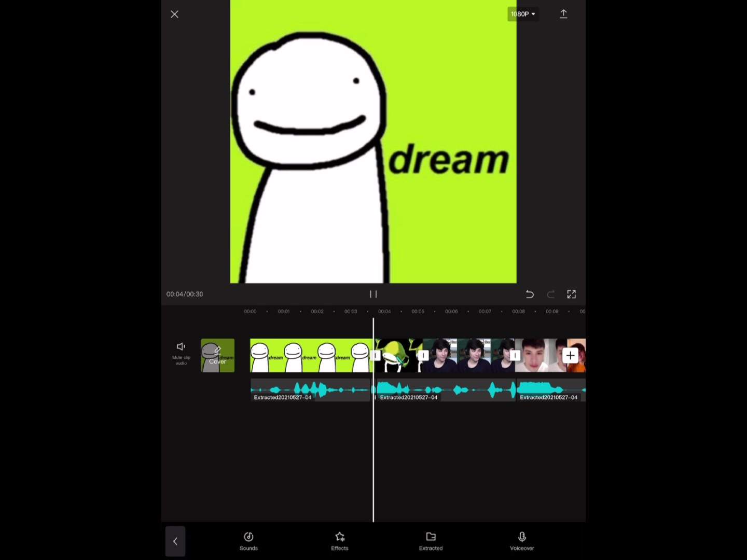
Task: Click the 00:04/00:30 time readout
Action: 185,294
